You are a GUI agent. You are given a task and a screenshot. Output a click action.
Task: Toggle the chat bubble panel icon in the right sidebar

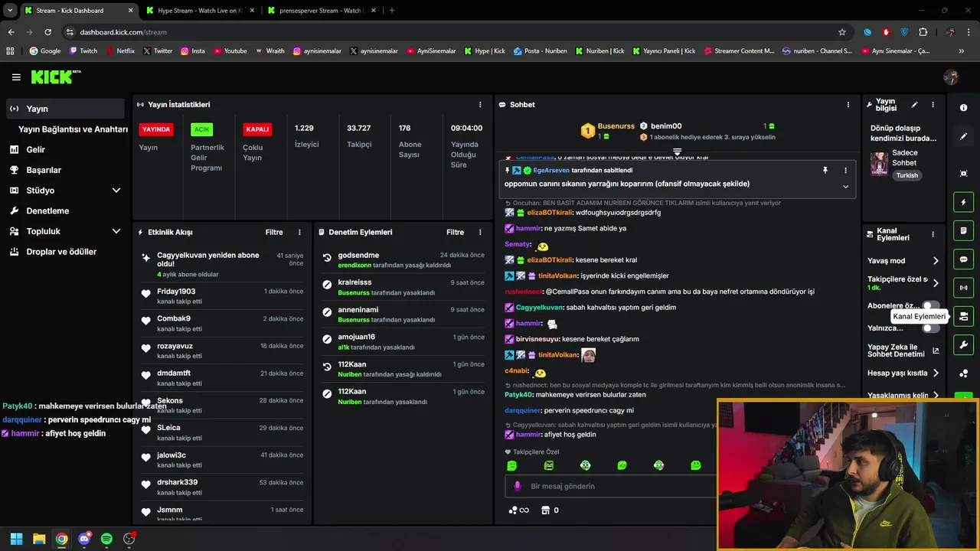[963, 259]
